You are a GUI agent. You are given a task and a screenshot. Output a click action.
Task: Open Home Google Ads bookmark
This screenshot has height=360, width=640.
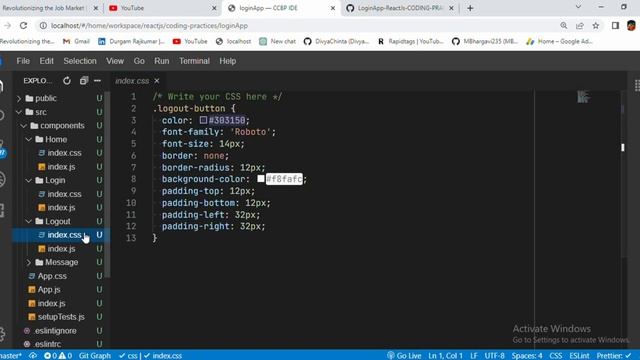point(559,41)
